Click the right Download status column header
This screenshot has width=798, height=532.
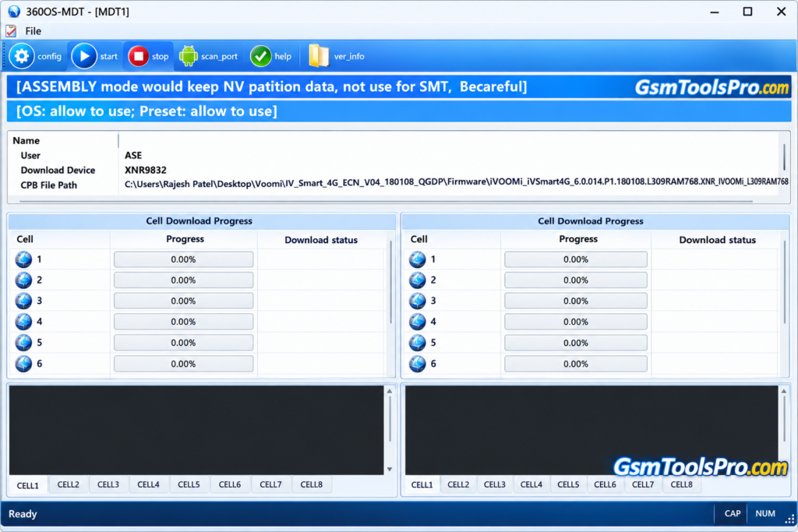(x=717, y=240)
